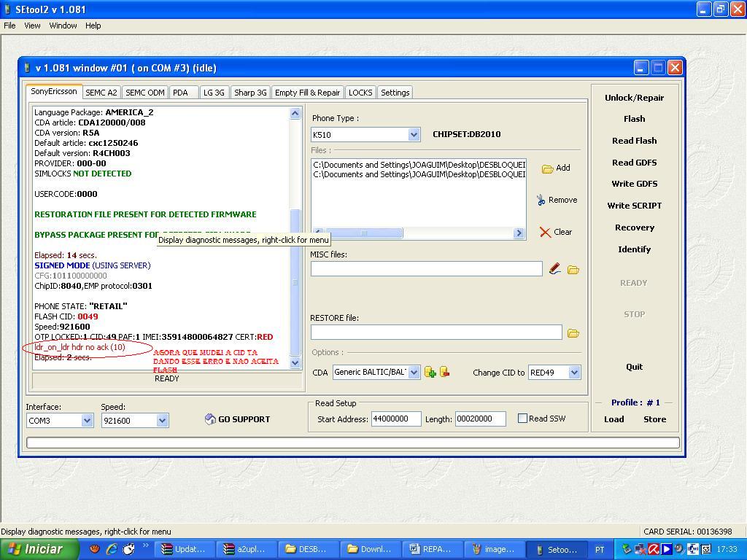Open the Window menu

63,26
